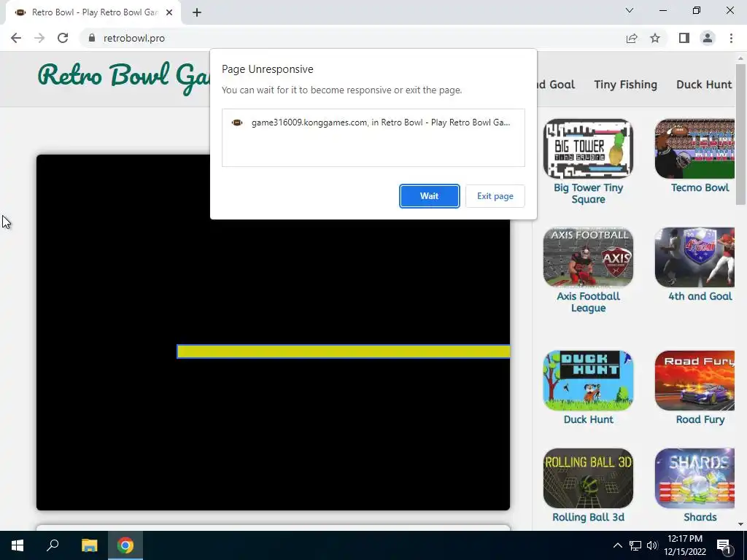The height and width of the screenshot is (560, 747).
Task: Click the yellow loading progress bar
Action: point(344,351)
